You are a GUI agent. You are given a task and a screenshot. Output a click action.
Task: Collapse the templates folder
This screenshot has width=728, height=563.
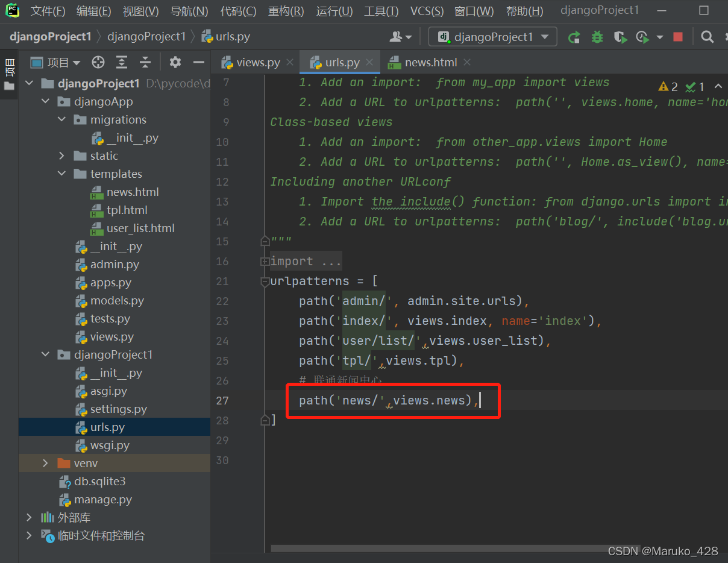tap(61, 174)
